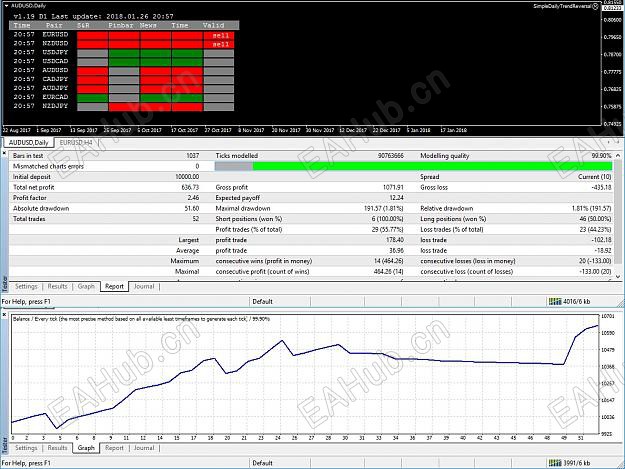Click Ticks modelled value 90763666
Image resolution: width=625 pixels, height=469 pixels.
390,156
